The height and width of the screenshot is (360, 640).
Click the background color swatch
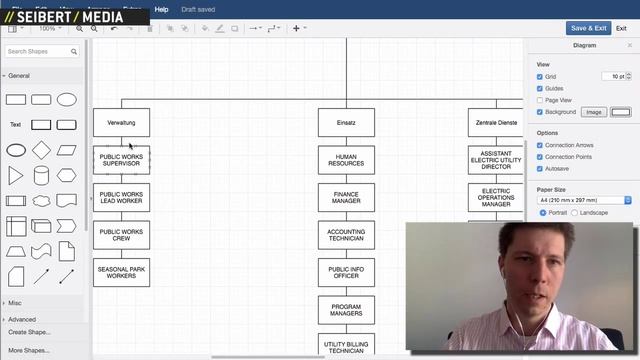click(x=620, y=112)
